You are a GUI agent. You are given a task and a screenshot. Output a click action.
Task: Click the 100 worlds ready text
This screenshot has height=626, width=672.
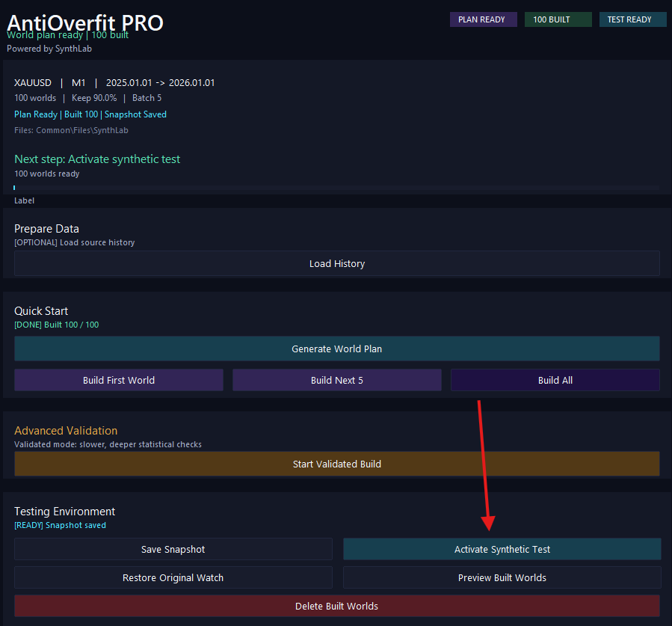click(46, 174)
